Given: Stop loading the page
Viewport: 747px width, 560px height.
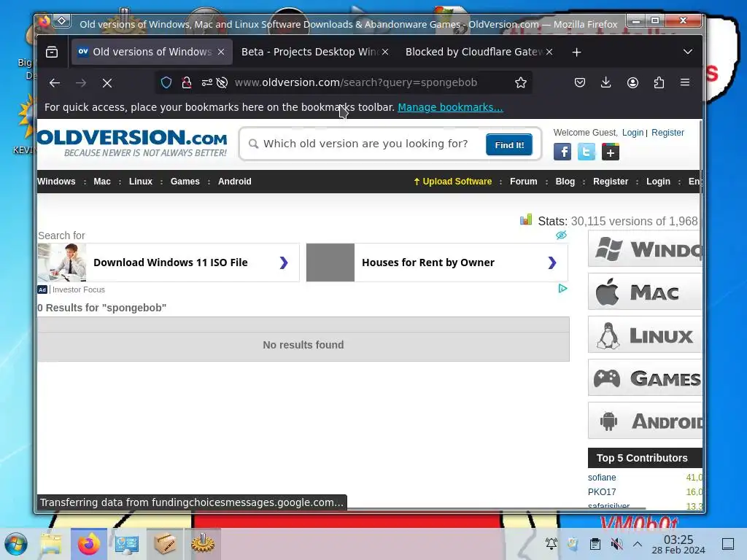Looking at the screenshot, I should point(107,83).
